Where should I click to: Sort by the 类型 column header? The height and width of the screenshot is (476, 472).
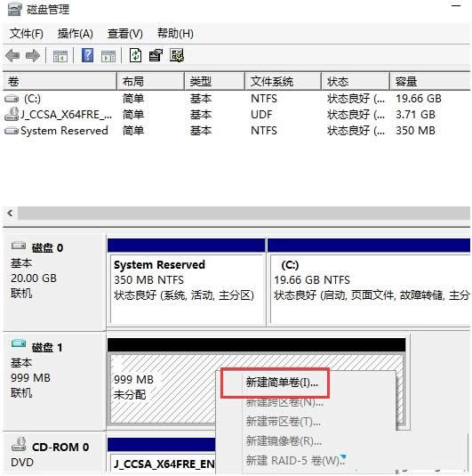click(214, 82)
